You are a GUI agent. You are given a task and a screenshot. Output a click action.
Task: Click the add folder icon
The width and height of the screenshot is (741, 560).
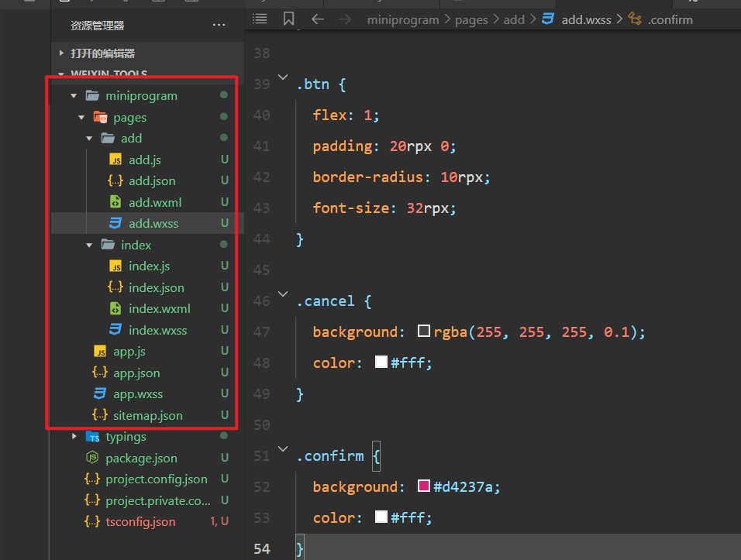tap(108, 138)
